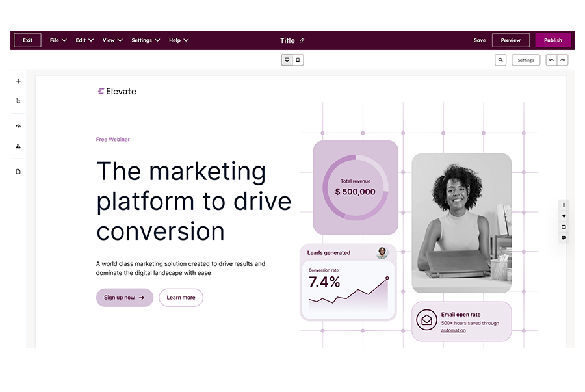Click the Publish button
Screen dimensions: 585x392
[x=553, y=40]
